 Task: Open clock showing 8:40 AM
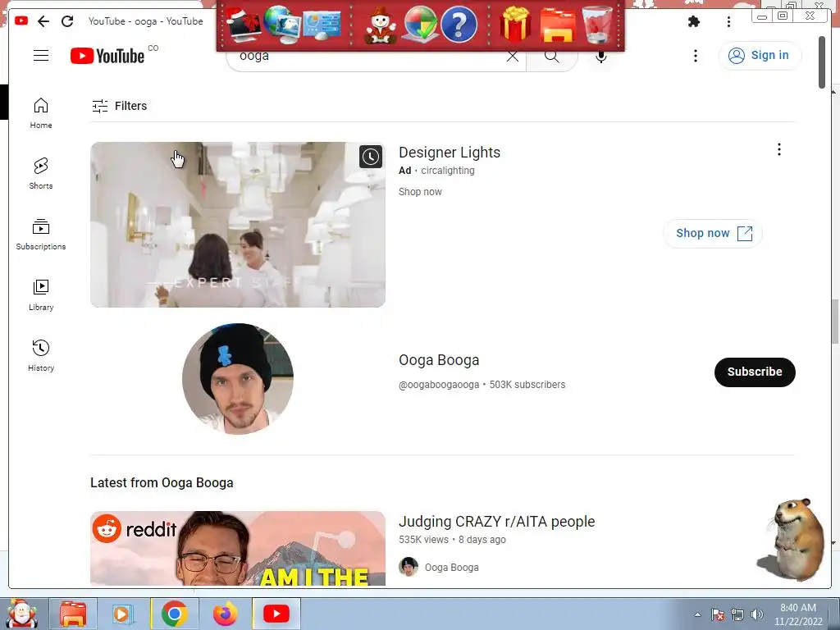coord(797,614)
